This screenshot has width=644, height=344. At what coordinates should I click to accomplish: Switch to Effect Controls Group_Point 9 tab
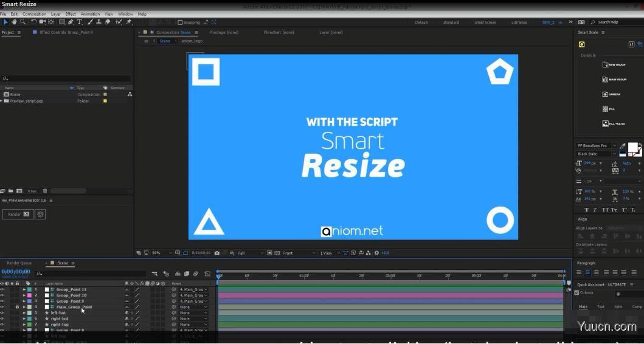tap(66, 32)
